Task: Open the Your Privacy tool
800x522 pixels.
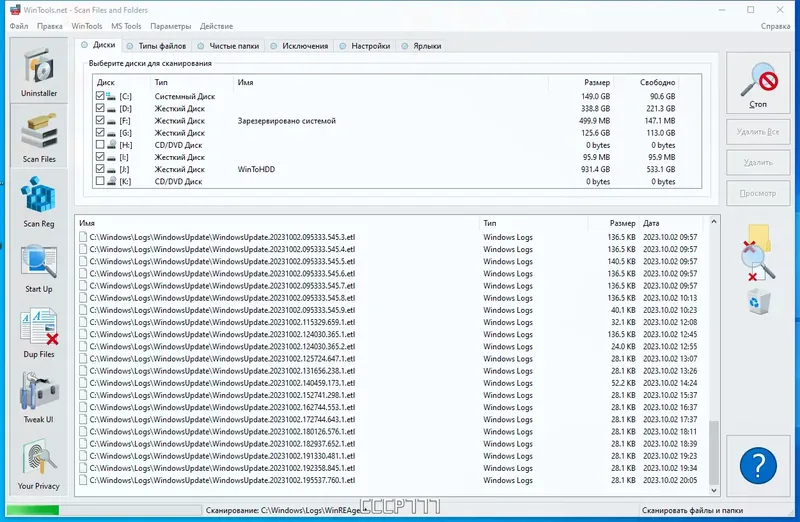Action: (x=39, y=463)
